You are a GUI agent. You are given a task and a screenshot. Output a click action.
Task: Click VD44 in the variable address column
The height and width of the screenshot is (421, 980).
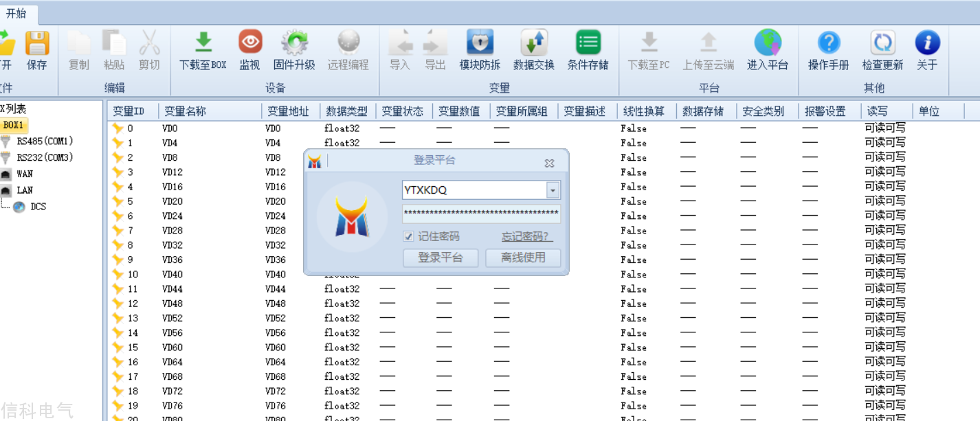pyautogui.click(x=275, y=289)
